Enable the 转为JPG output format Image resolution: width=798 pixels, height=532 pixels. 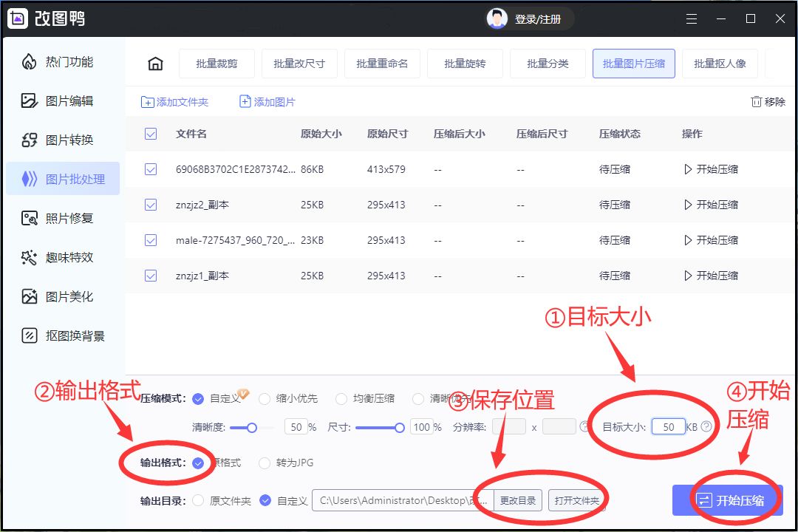[265, 463]
